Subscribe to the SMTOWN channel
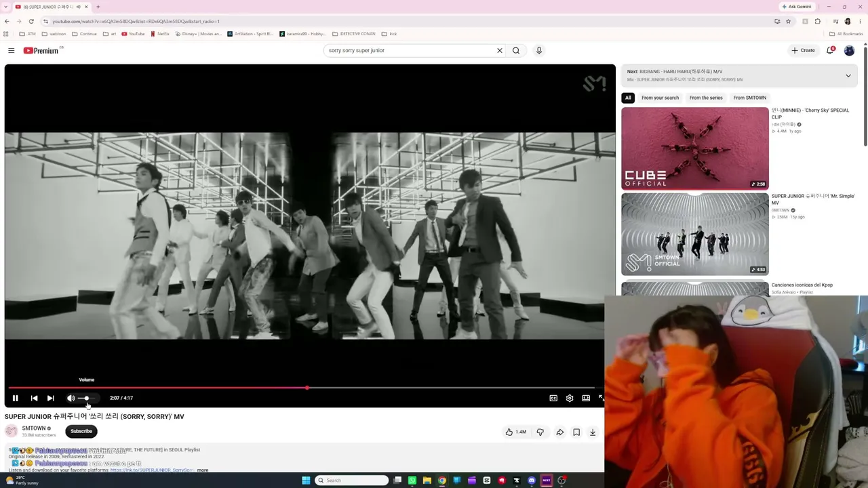868x488 pixels. (x=81, y=431)
